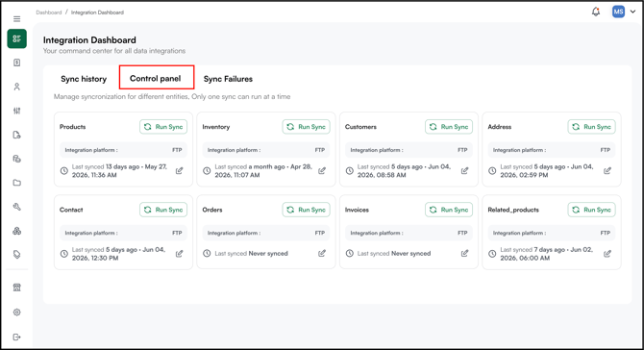Screen dimensions: 644x350
Task: Edit the Contact sync schedule icon
Action: tap(180, 254)
